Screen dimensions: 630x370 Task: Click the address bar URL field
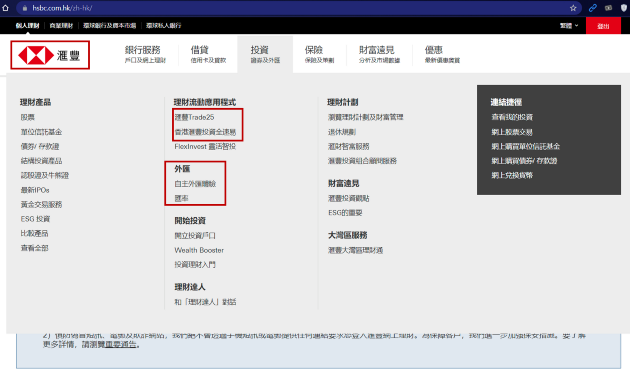pyautogui.click(x=297, y=8)
